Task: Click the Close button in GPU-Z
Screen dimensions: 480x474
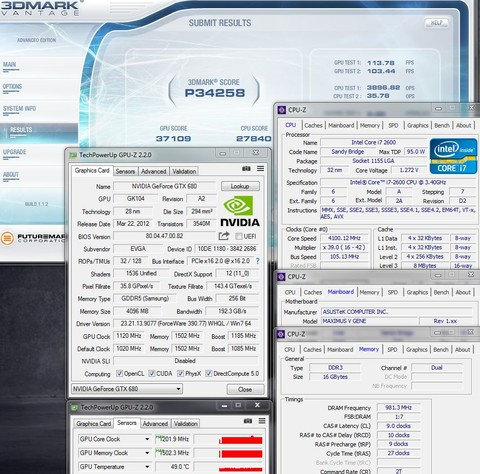Action: point(245,389)
